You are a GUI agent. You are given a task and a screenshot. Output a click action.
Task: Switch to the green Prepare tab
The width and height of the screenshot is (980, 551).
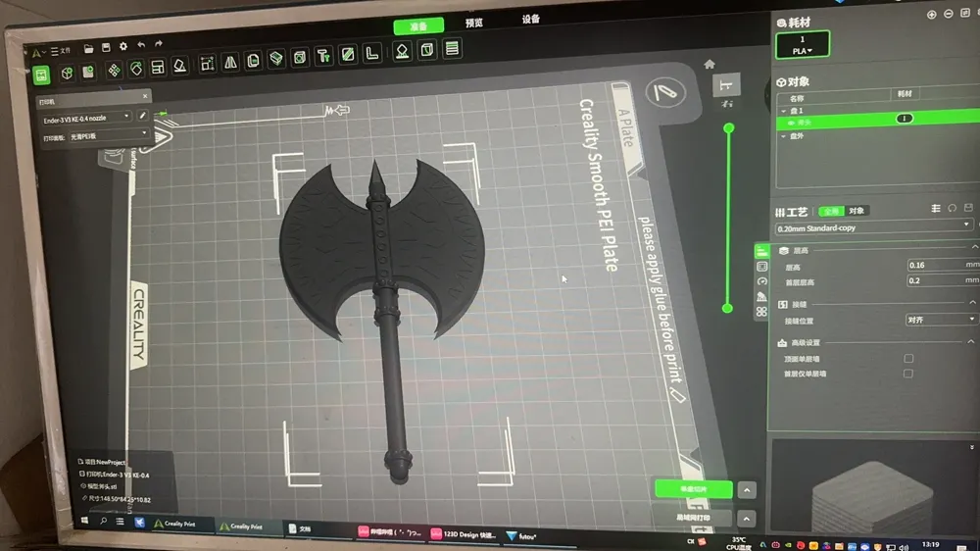point(418,26)
